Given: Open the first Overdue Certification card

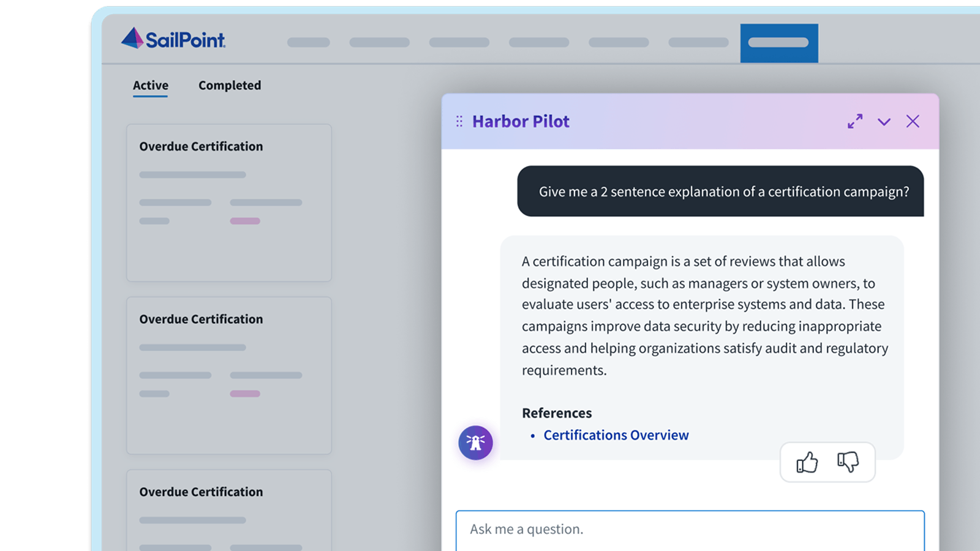Looking at the screenshot, I should pyautogui.click(x=229, y=203).
